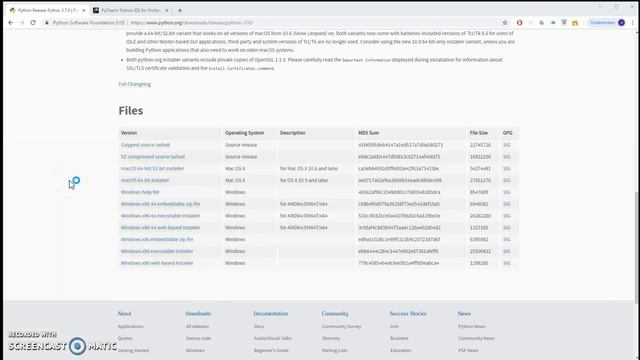Click the Downloads footer heading
Image resolution: width=640 pixels, height=360 pixels.
click(x=198, y=313)
